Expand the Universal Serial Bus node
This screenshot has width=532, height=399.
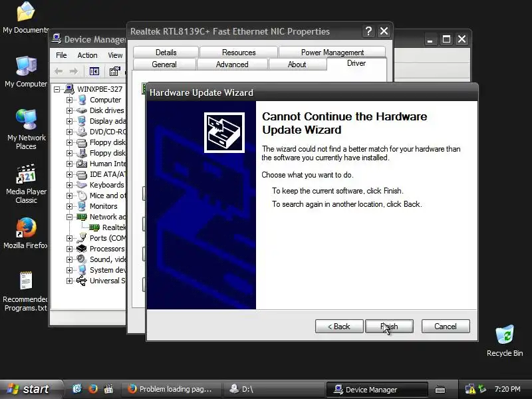point(69,281)
